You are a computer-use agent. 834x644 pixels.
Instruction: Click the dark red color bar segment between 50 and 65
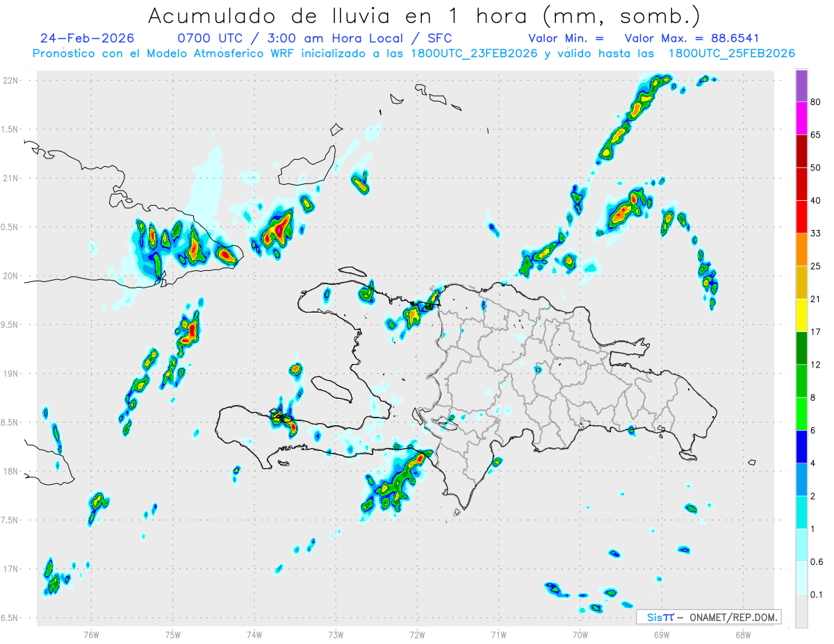[801, 151]
